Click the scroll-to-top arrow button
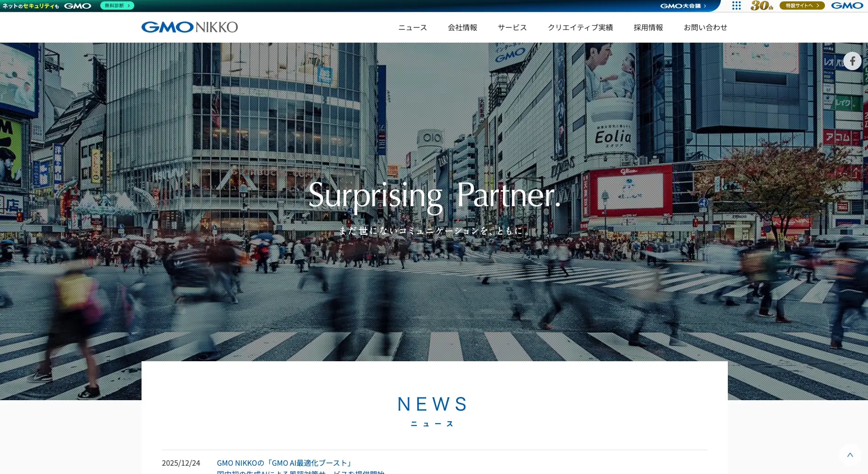This screenshot has height=474, width=868. click(x=850, y=455)
